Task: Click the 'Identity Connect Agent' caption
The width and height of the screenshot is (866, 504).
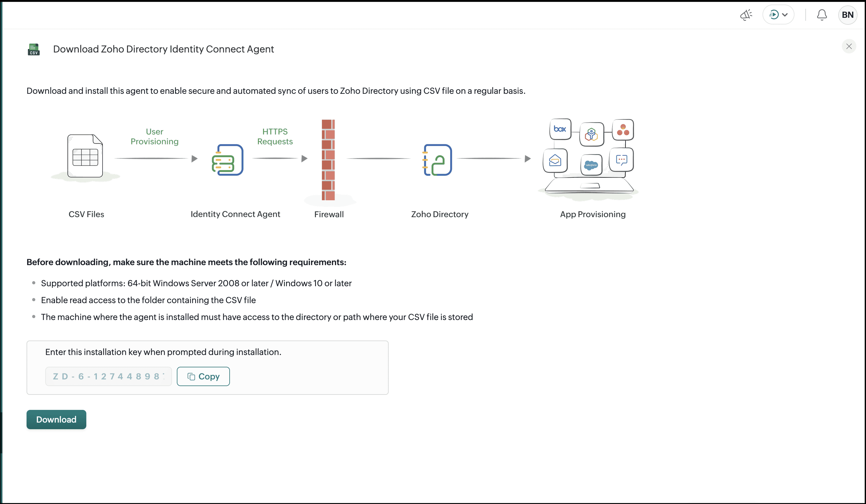Action: pyautogui.click(x=235, y=214)
